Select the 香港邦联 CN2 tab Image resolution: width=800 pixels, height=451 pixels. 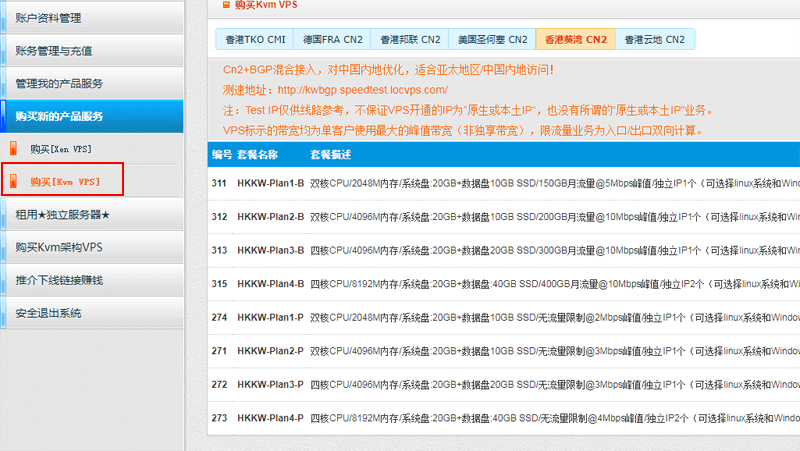410,40
